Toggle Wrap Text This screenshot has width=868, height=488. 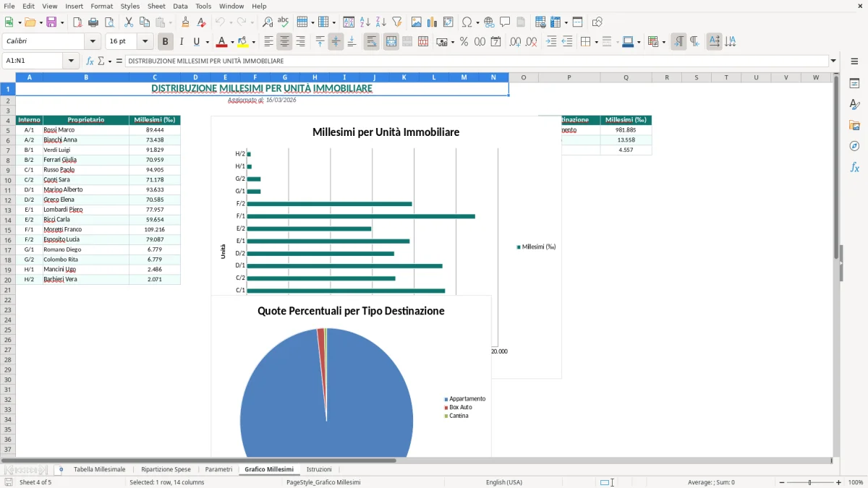(372, 42)
